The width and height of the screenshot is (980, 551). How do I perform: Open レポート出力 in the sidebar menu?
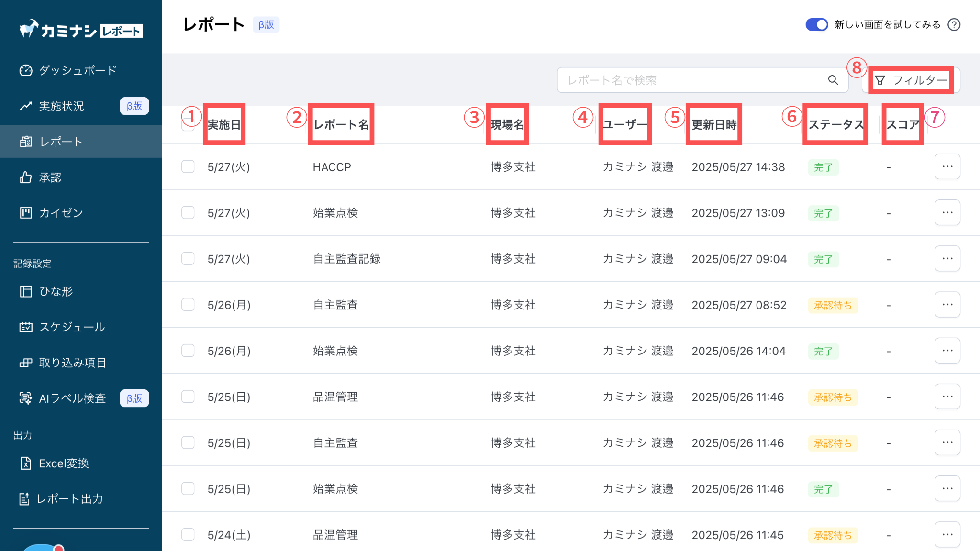pyautogui.click(x=70, y=499)
